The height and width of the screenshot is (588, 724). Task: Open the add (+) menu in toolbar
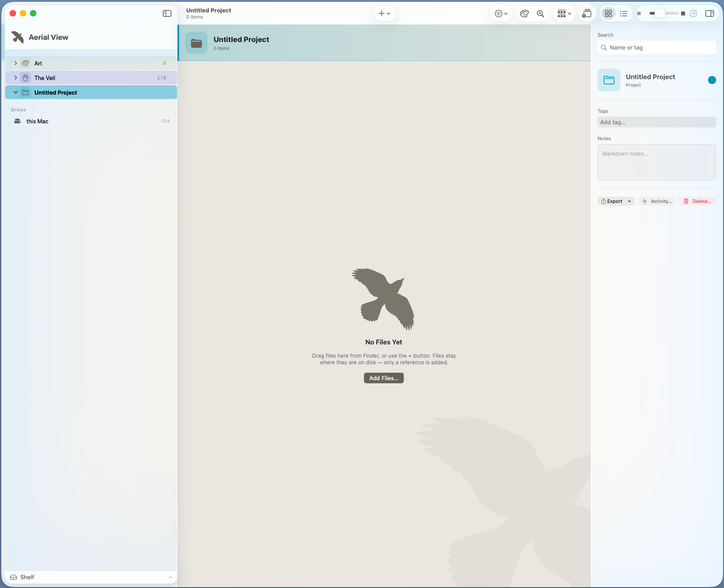pyautogui.click(x=384, y=13)
